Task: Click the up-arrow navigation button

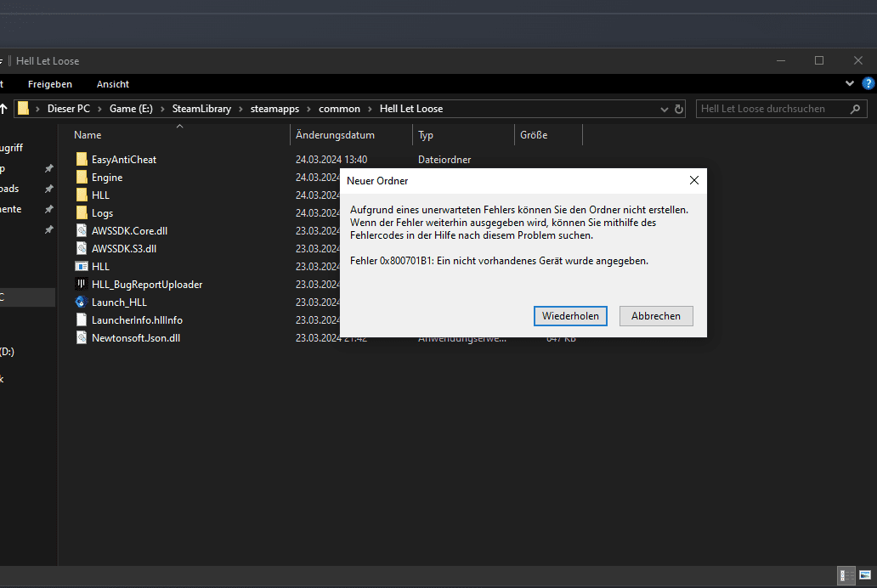Action: (3, 109)
